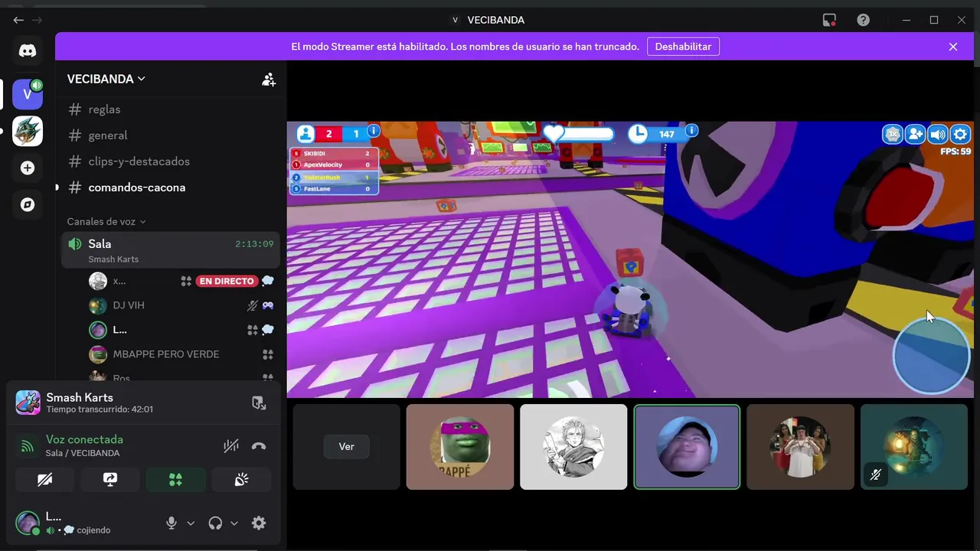Viewport: 980px width, 551px height.
Task: Expand the VECIBANDA server menu
Action: click(106, 79)
